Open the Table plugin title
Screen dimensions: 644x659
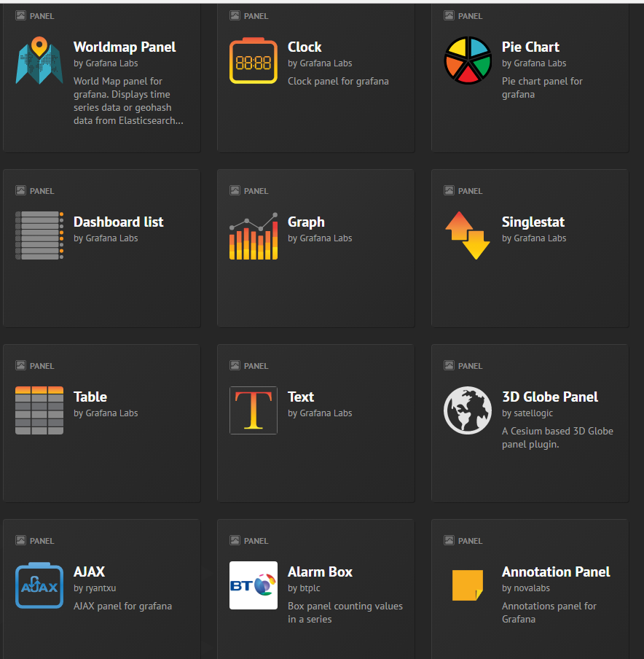coord(90,397)
